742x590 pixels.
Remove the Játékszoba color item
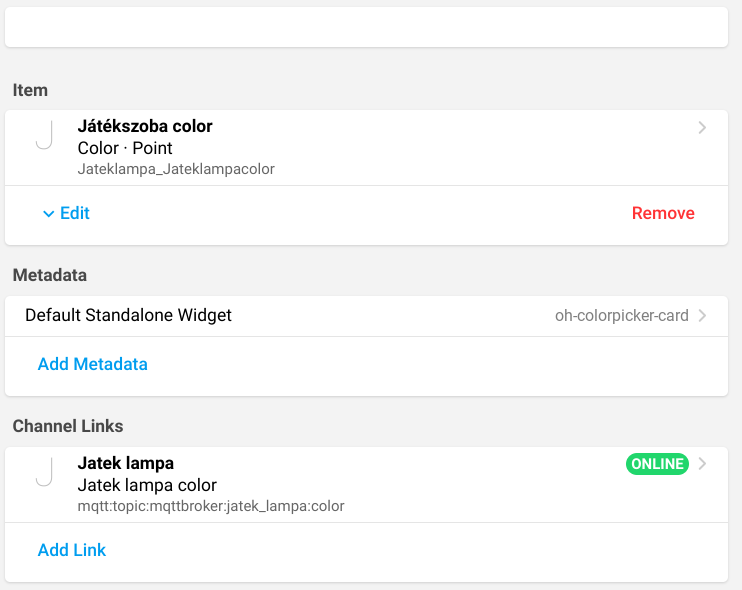point(663,213)
